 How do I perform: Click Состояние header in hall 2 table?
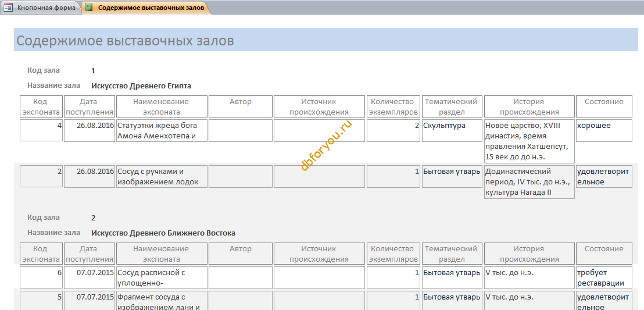click(x=604, y=254)
